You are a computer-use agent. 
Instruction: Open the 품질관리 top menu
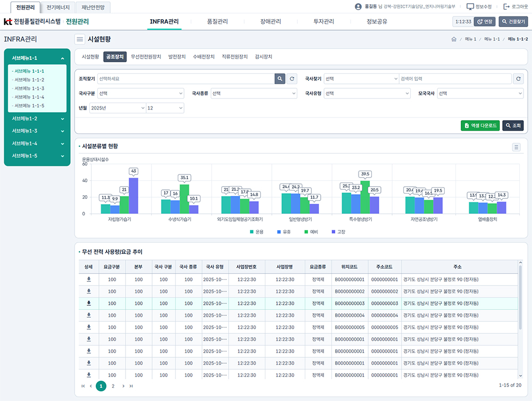(217, 22)
